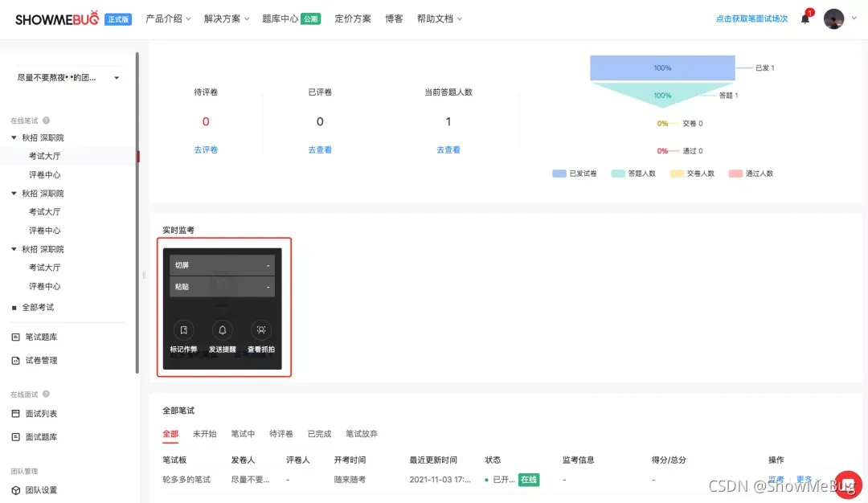Screen dimensions: 868x503
Task: Click the 面试题库 sidebar icon
Action: point(15,436)
